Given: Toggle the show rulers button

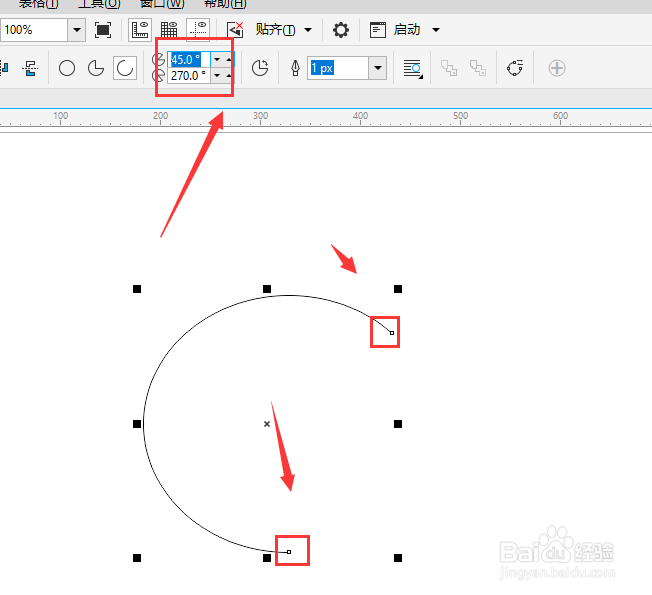Looking at the screenshot, I should point(140,30).
